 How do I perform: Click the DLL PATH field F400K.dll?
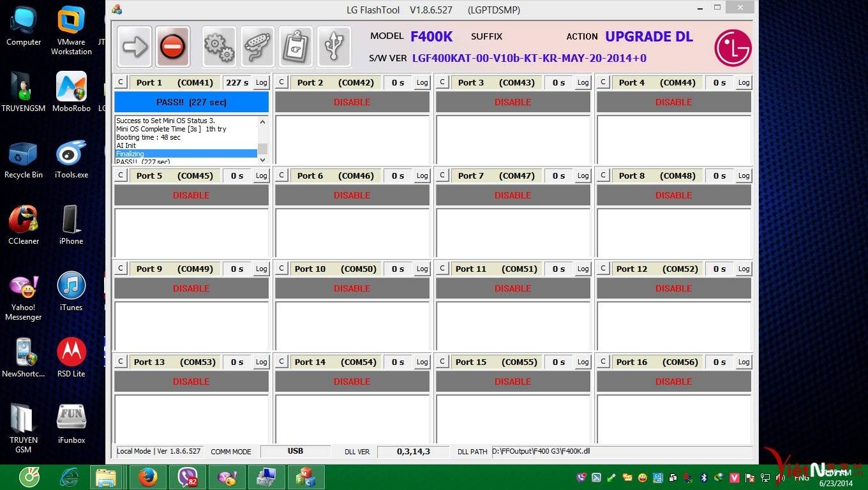pyautogui.click(x=622, y=451)
